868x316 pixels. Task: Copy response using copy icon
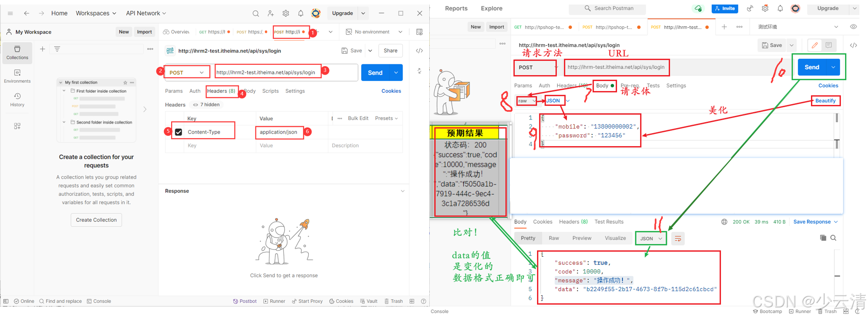[823, 238]
